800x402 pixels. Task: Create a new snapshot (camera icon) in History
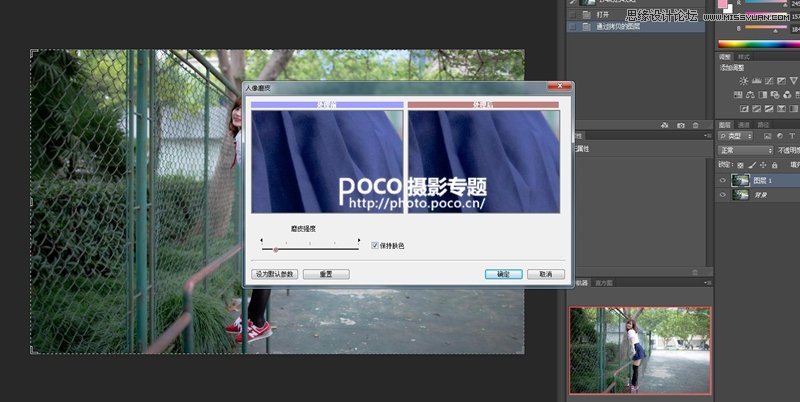click(x=681, y=125)
